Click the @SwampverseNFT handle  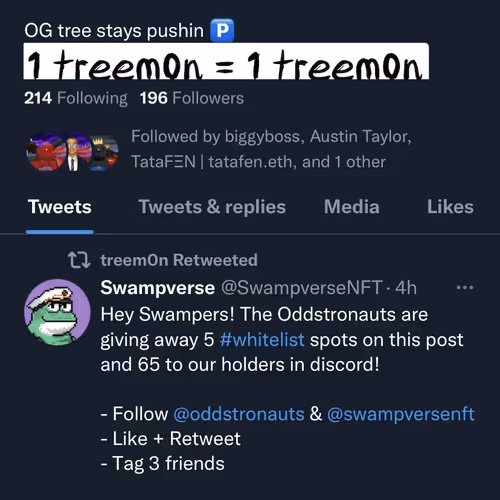coord(302,288)
